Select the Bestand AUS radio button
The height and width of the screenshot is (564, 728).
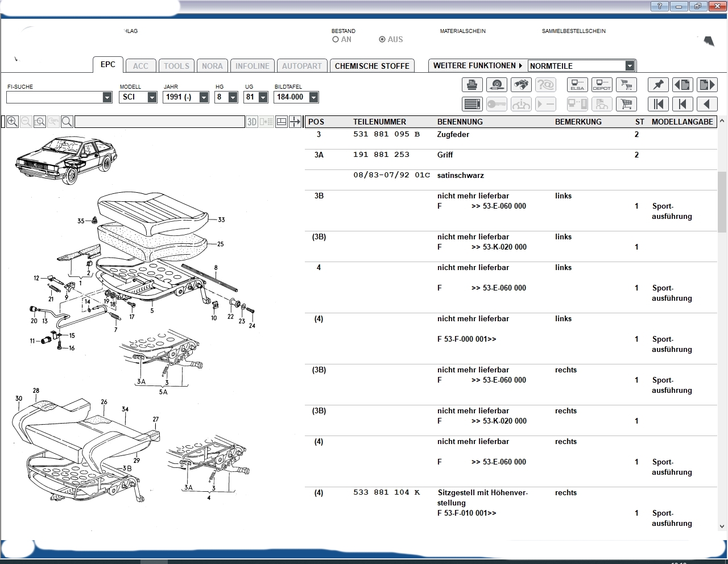[382, 40]
